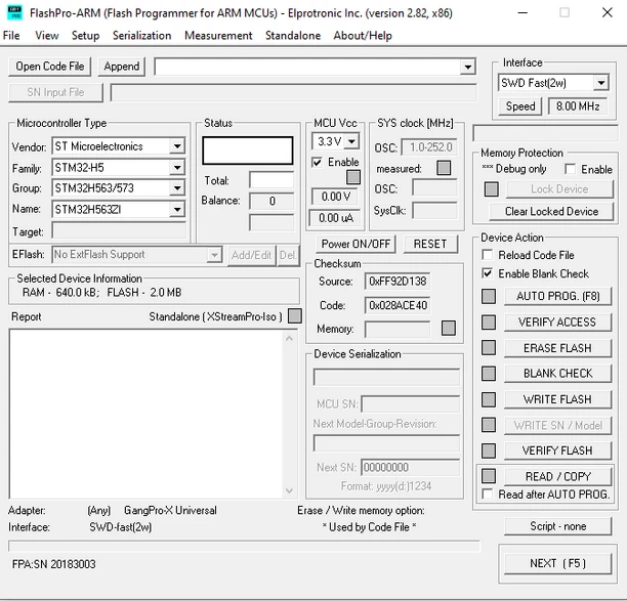Click the Append button
627x601 pixels.
122,66
